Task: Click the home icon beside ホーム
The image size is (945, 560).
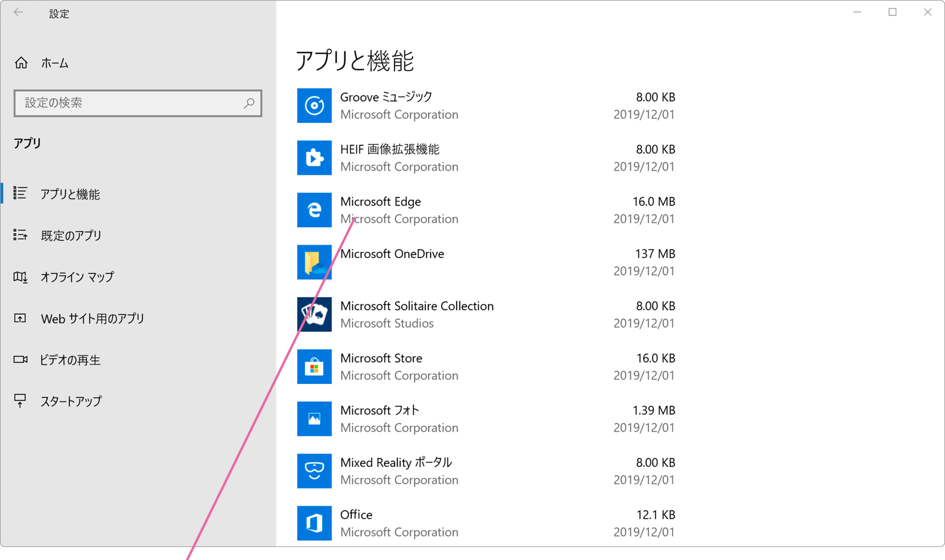Action: (21, 63)
